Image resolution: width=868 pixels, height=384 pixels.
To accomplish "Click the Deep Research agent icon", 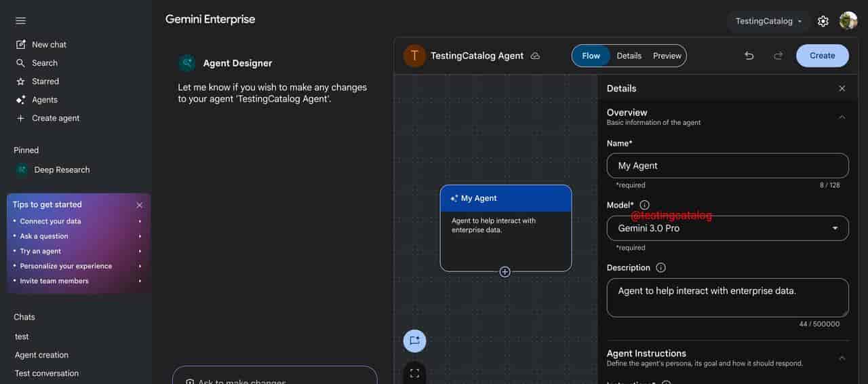I will pos(22,170).
